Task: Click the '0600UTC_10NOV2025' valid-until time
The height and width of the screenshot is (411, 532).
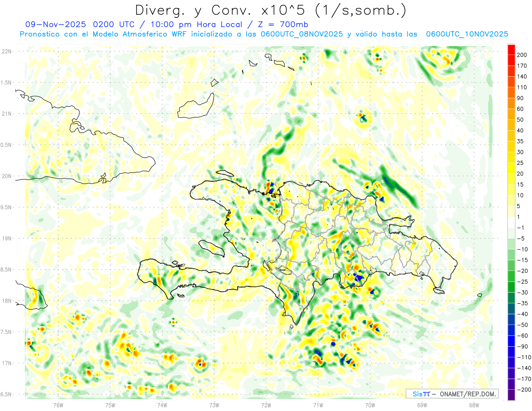Action: coord(467,34)
